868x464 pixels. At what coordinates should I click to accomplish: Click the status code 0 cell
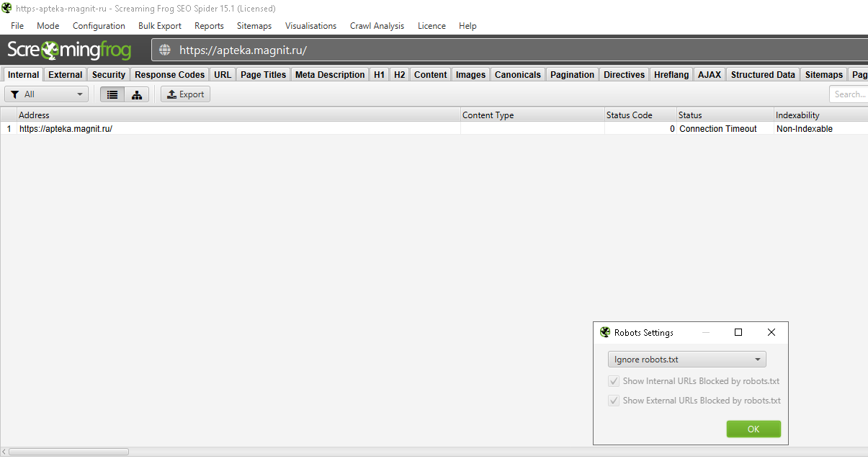pos(640,129)
